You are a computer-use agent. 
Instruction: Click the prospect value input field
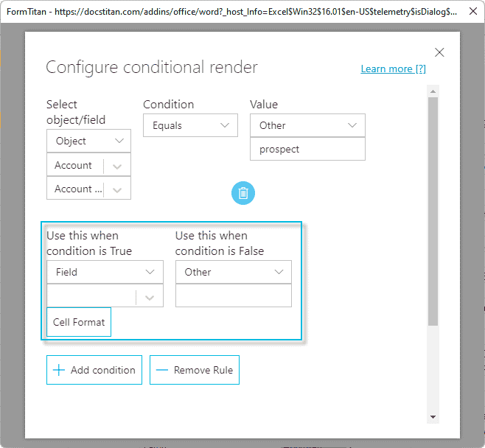[307, 149]
